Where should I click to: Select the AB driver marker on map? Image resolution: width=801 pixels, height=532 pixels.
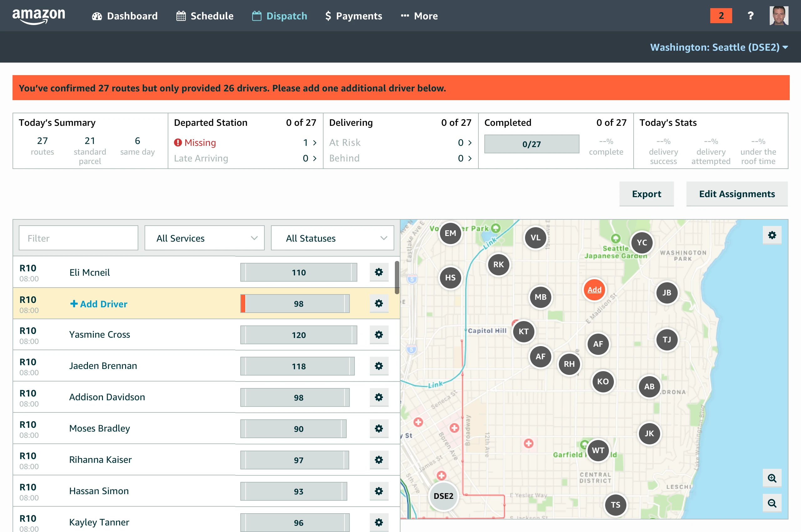click(649, 386)
